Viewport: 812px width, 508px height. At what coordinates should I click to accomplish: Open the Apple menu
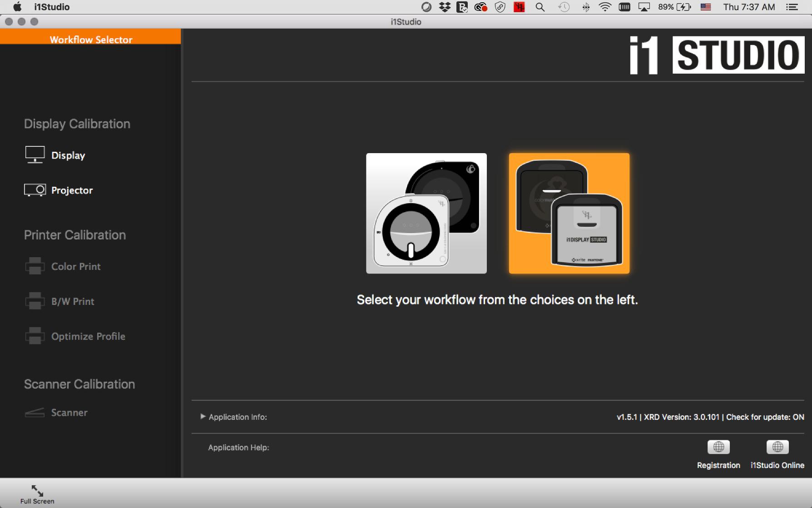(x=17, y=7)
